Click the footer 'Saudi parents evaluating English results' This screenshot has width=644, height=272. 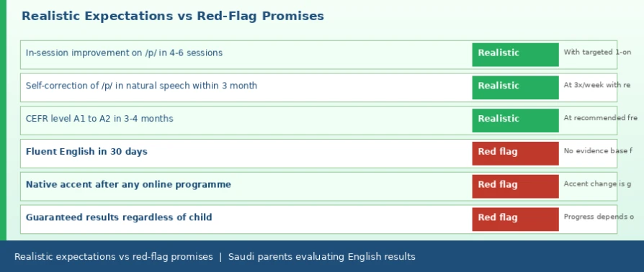(x=321, y=257)
